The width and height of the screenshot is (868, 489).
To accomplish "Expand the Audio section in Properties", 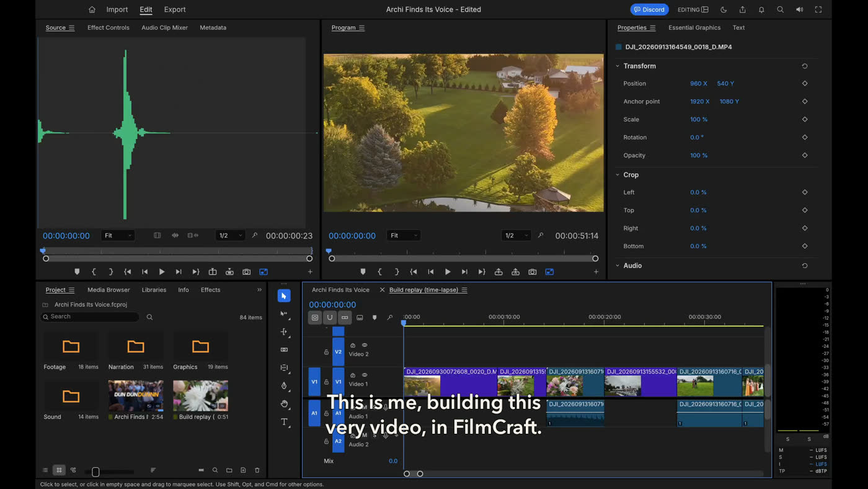I will click(x=618, y=266).
